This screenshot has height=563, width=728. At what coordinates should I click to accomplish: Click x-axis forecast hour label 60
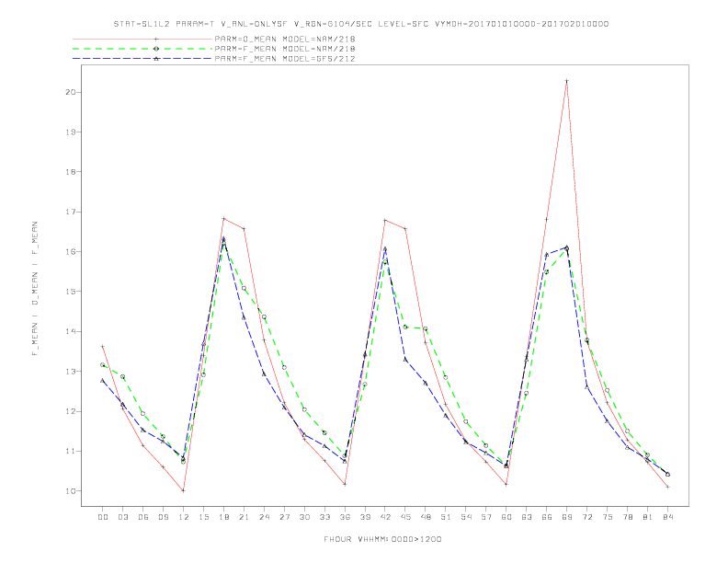pos(506,517)
